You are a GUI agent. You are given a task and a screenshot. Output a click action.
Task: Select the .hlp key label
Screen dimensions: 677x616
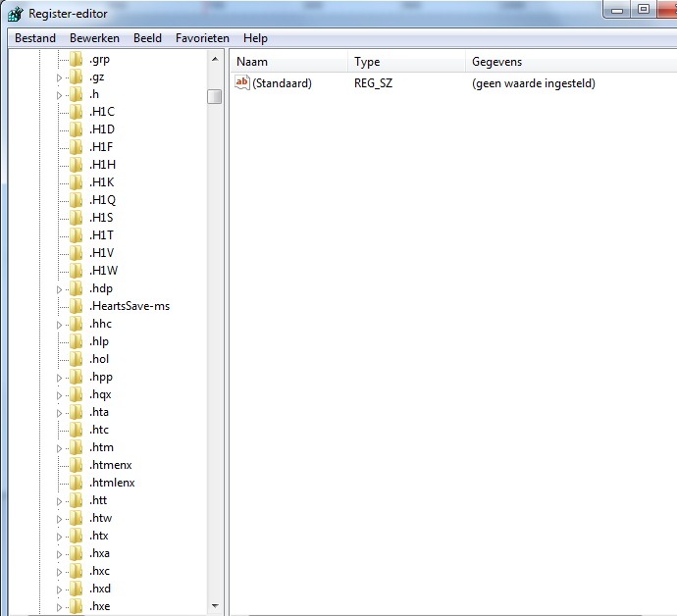pyautogui.click(x=99, y=341)
